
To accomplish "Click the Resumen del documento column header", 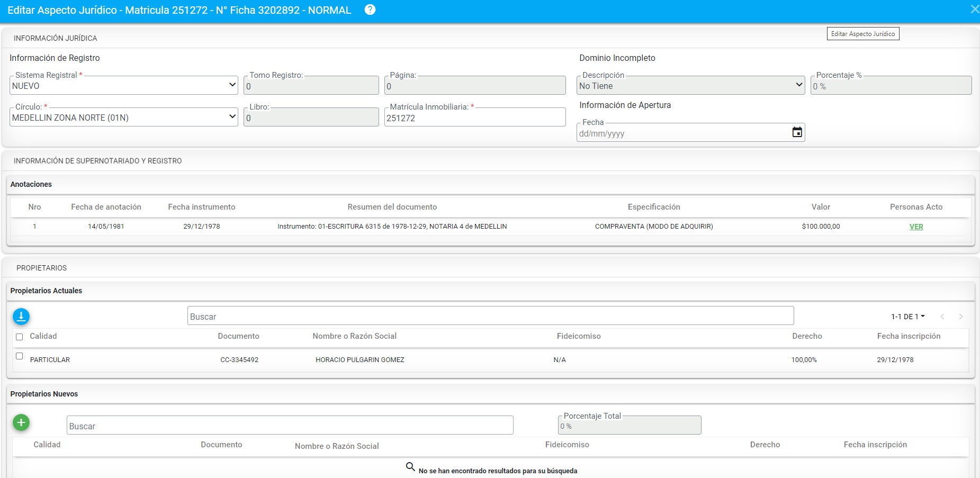I will pos(392,207).
